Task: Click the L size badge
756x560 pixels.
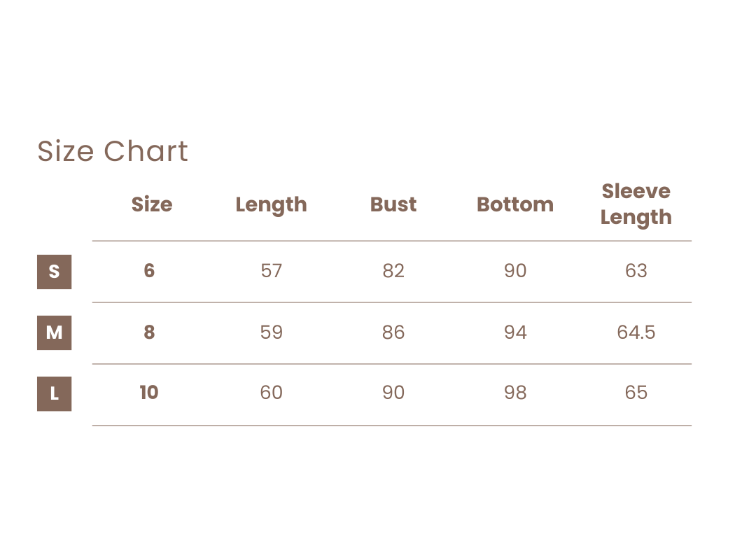Action: tap(54, 393)
